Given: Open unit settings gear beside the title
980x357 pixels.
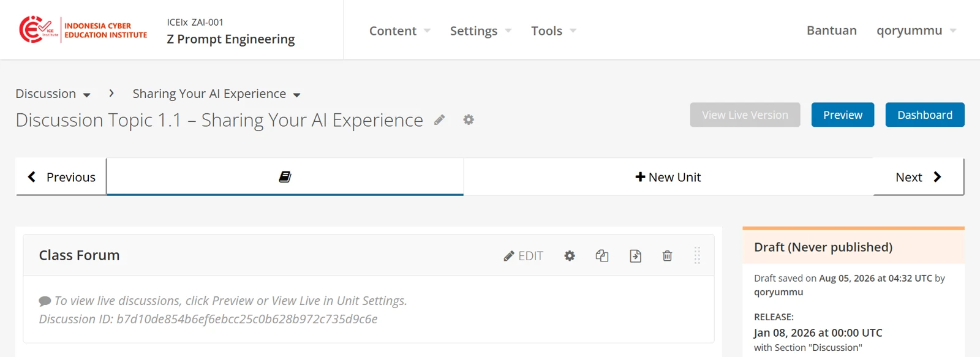Looking at the screenshot, I should (469, 120).
